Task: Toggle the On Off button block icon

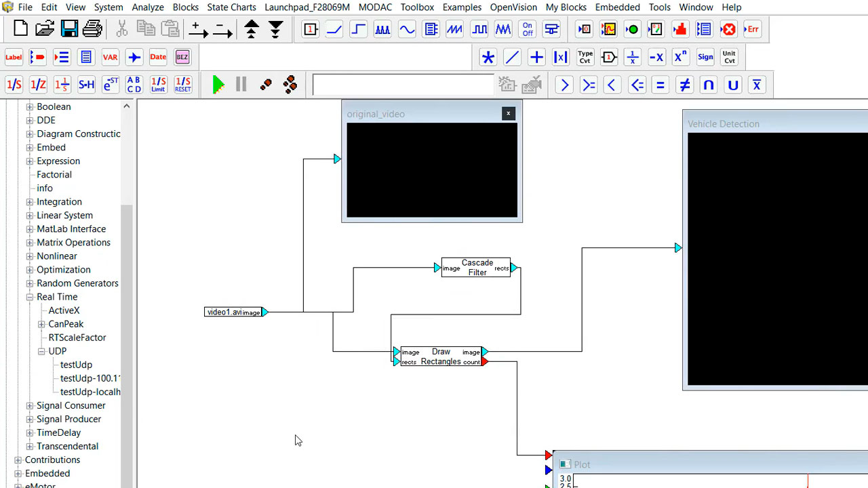Action: 528,30
